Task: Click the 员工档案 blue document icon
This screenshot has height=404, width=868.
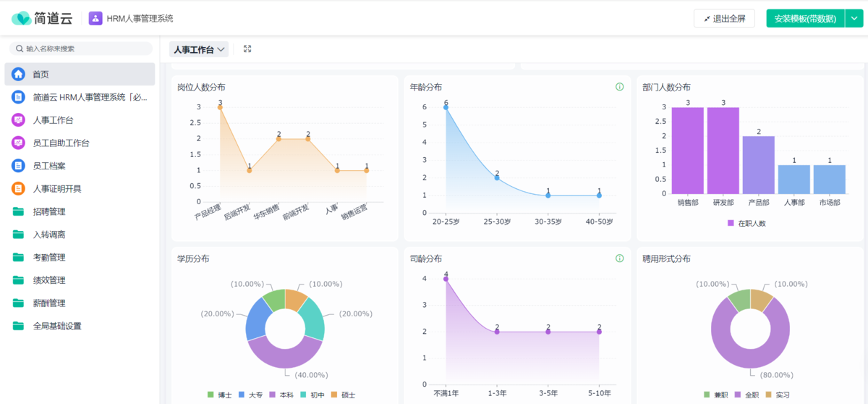Action: pyautogui.click(x=18, y=166)
